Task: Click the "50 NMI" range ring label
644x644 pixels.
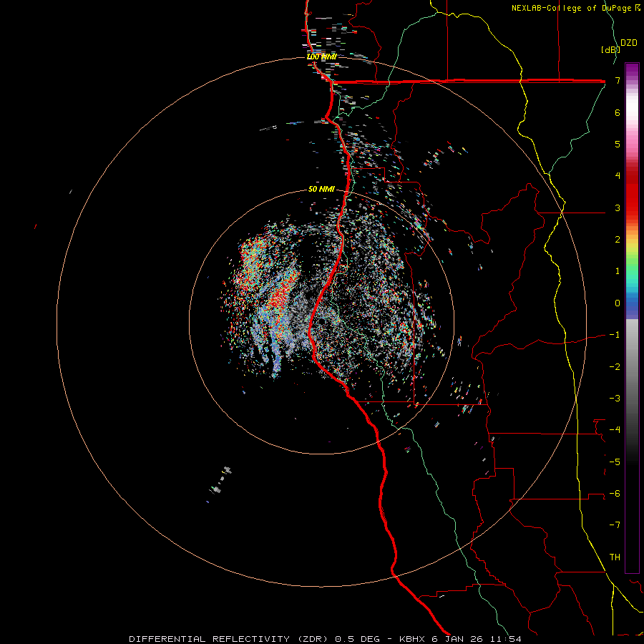Action: click(321, 189)
